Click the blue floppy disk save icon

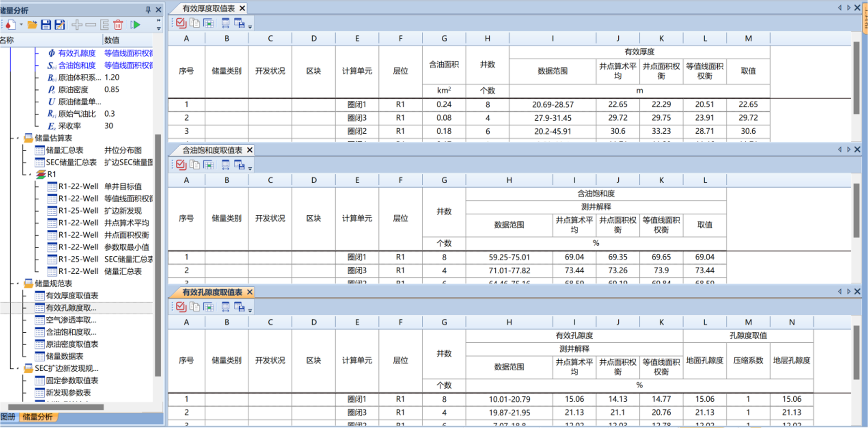pyautogui.click(x=46, y=25)
